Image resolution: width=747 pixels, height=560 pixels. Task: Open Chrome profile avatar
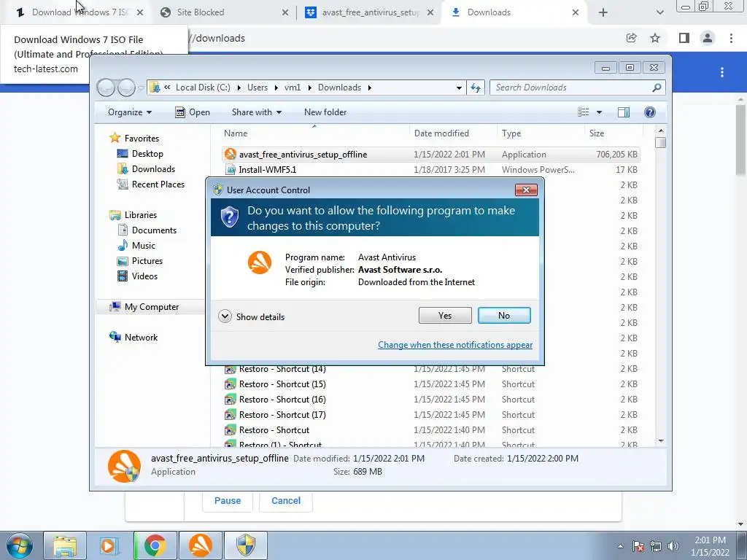pos(708,38)
